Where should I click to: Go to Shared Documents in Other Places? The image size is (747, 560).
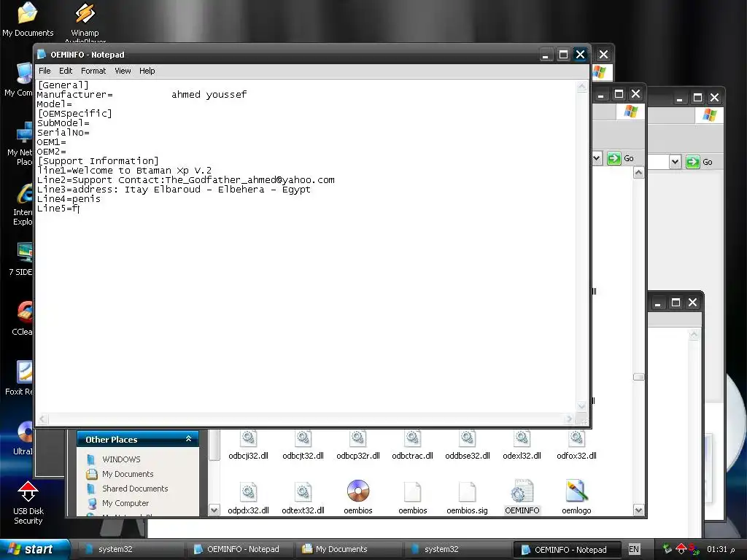click(x=135, y=489)
